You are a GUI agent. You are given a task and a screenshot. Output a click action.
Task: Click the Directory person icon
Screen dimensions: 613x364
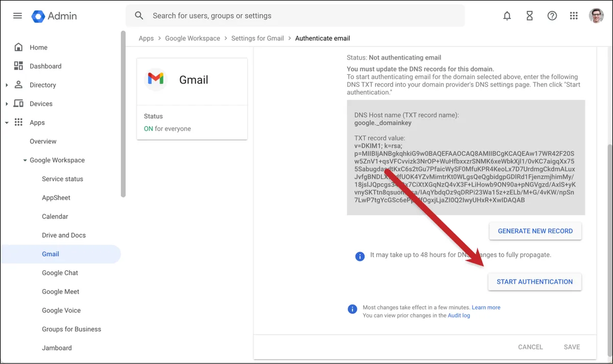point(18,85)
